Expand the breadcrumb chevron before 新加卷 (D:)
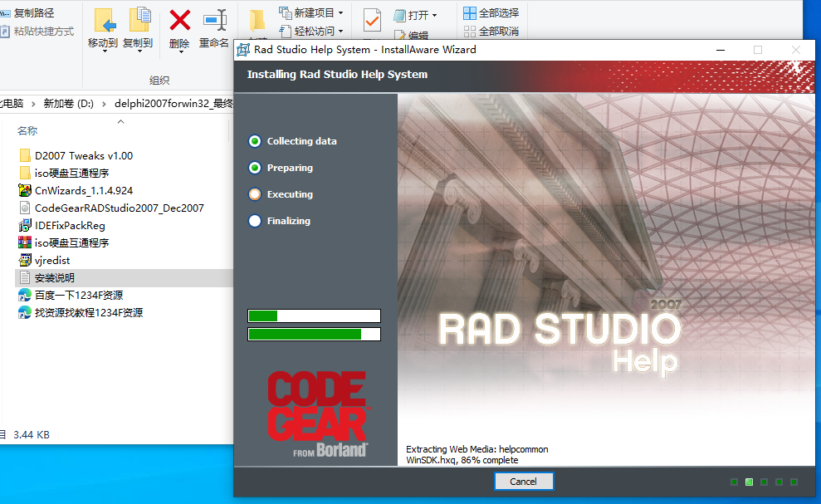Viewport: 821px width, 504px height. [x=33, y=104]
